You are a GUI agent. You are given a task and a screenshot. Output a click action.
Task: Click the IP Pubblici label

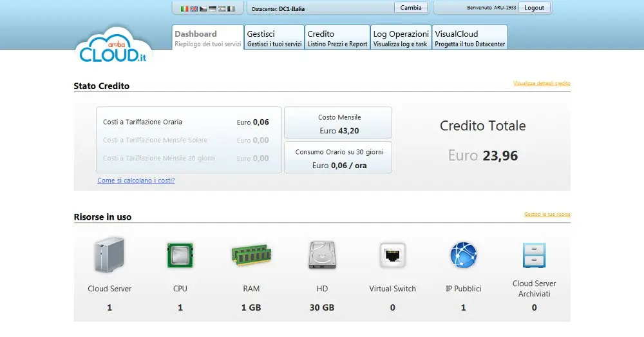tap(463, 289)
